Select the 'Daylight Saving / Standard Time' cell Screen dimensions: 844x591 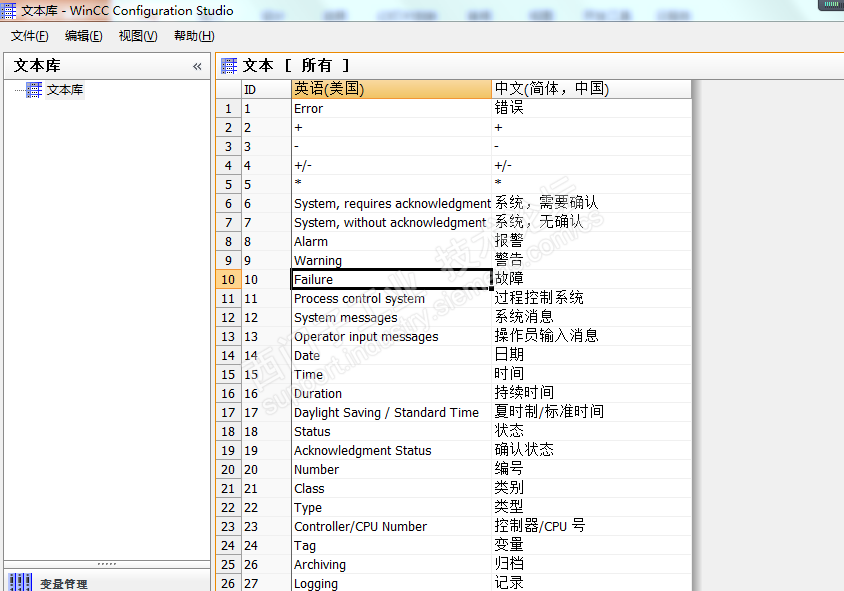click(391, 413)
